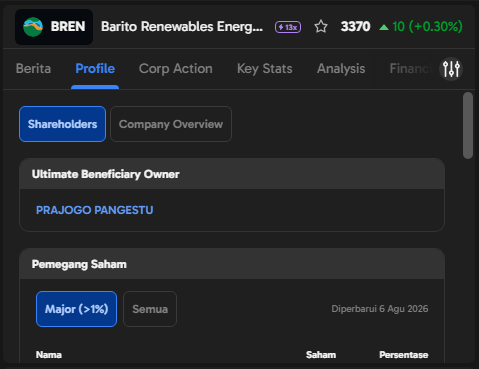Click the BREN ticker symbol button
The height and width of the screenshot is (369, 479).
pos(54,27)
